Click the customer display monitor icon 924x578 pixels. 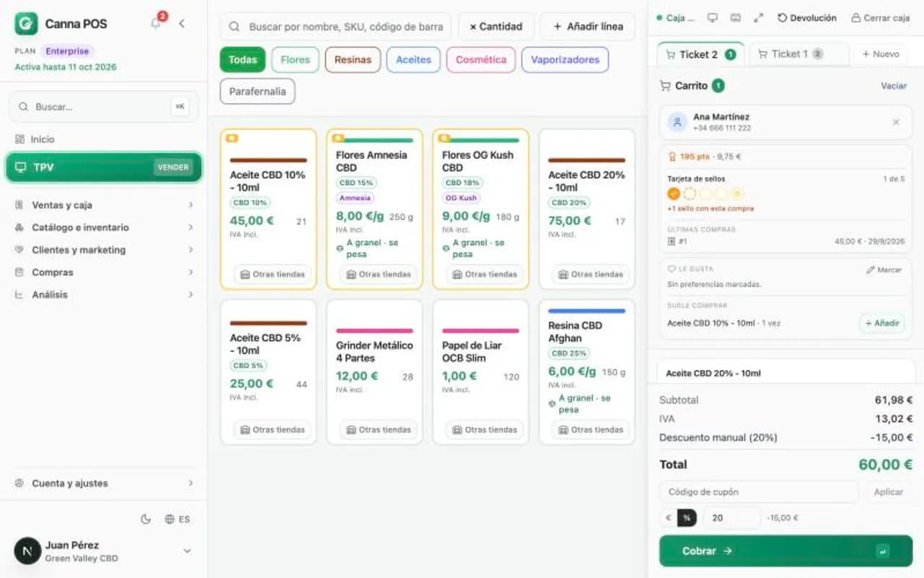pos(712,17)
